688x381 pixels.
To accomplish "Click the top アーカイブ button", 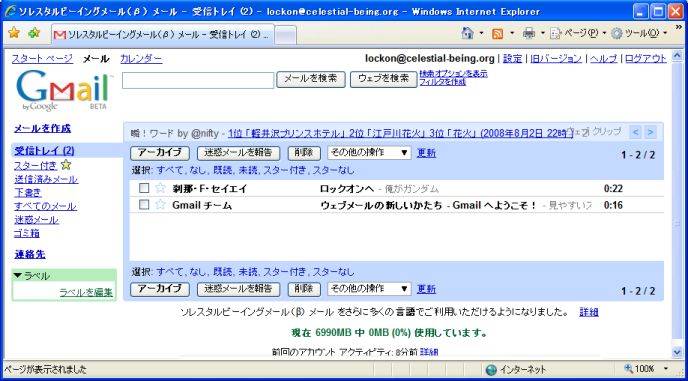I will [x=160, y=153].
